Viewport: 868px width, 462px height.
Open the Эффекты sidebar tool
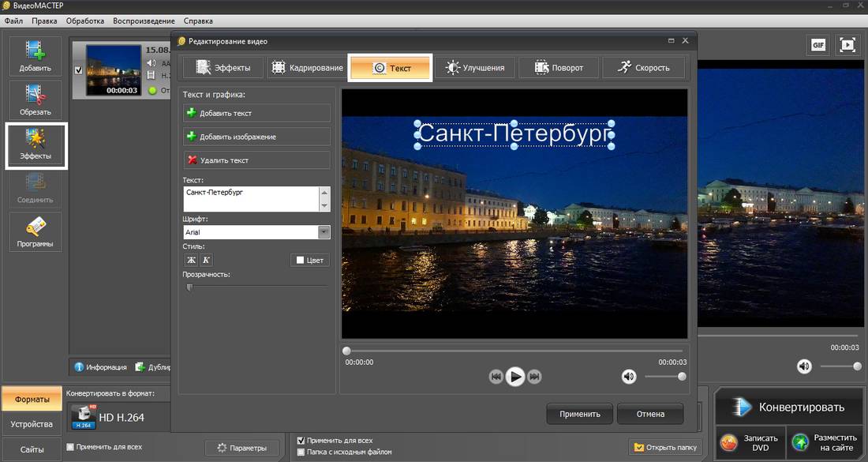click(x=36, y=145)
